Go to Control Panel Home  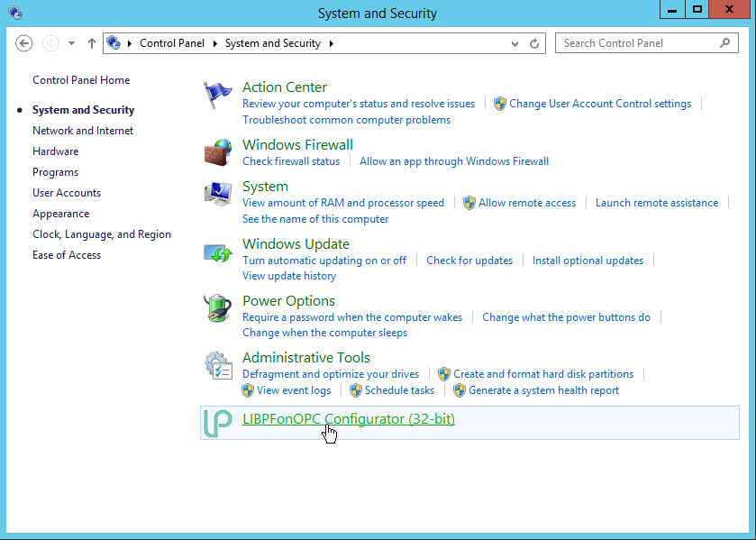[81, 80]
